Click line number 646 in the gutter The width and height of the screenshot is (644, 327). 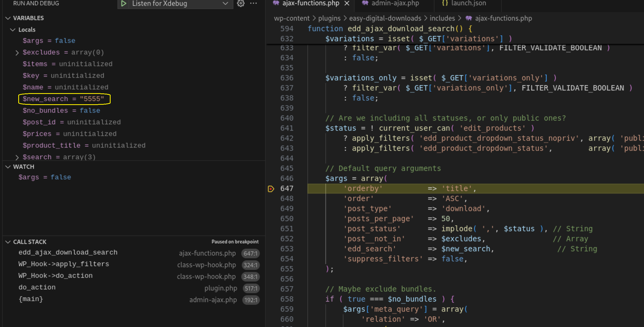[287, 179]
